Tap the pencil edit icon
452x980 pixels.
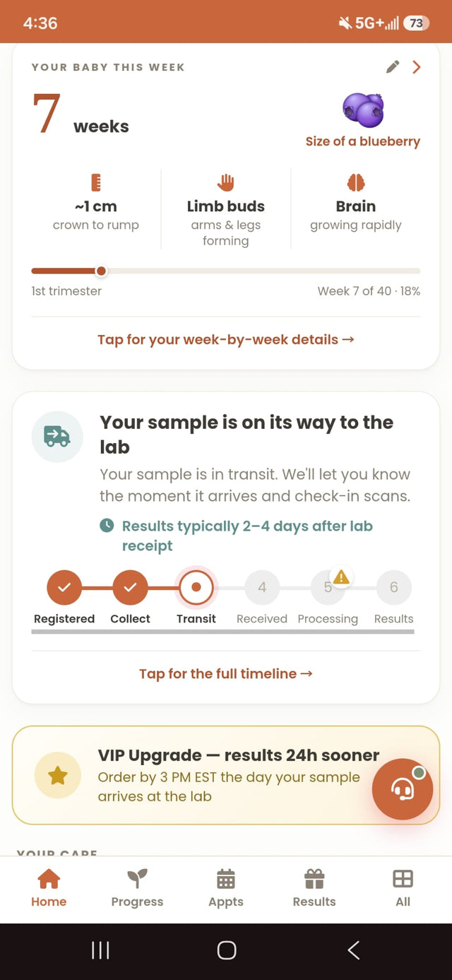click(x=393, y=67)
